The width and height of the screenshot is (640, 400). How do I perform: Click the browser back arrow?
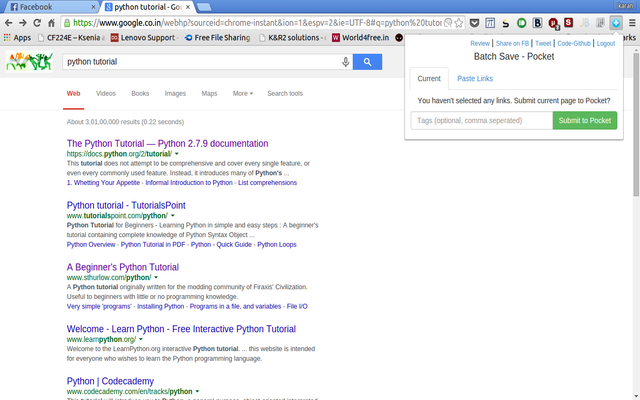[x=9, y=23]
